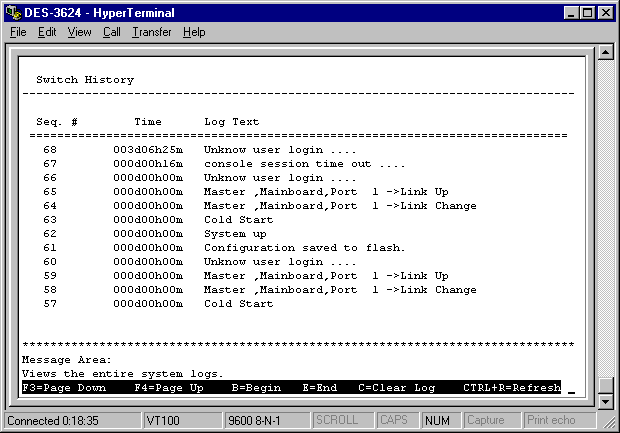Minimize the DES-3624 HyperTerminal window
This screenshot has height=433, width=620.
(x=572, y=12)
